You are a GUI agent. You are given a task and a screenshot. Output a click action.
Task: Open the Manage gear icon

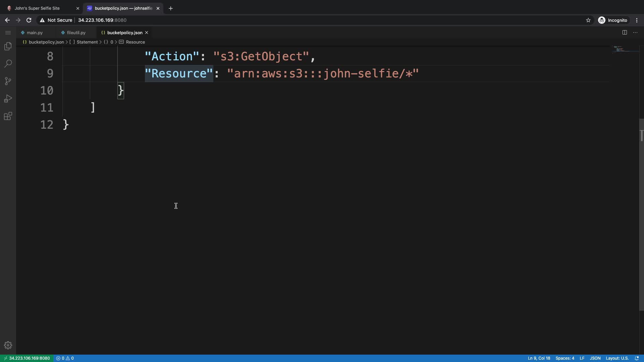tap(8, 345)
